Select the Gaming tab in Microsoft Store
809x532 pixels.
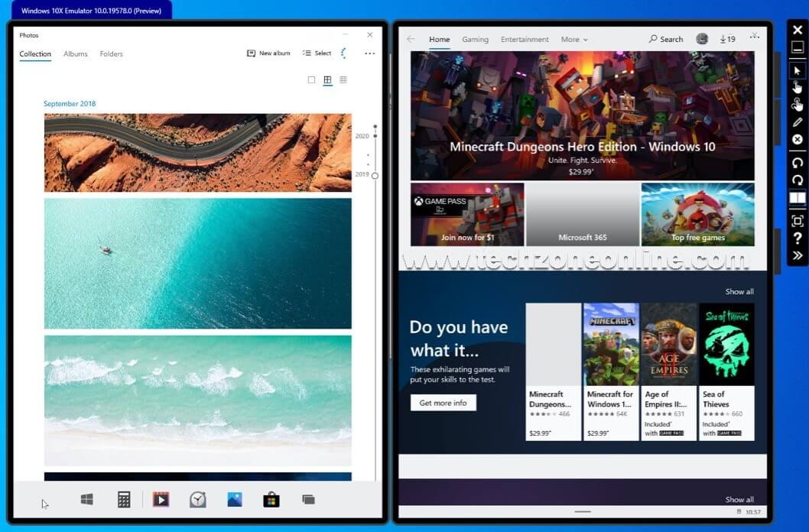tap(475, 39)
